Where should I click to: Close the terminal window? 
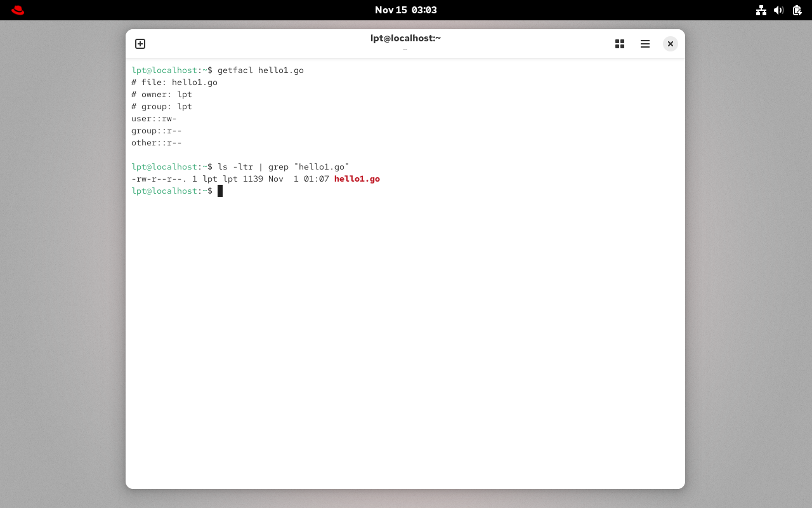671,44
